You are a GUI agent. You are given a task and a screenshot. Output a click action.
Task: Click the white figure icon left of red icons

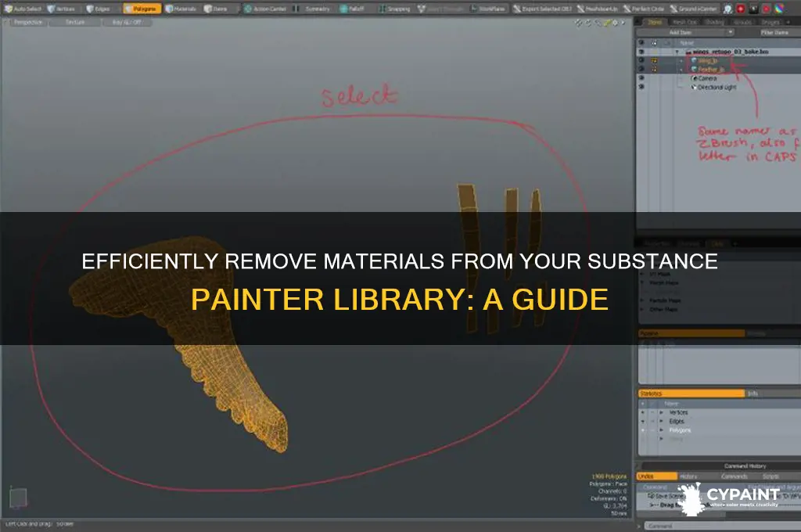pyautogui.click(x=727, y=9)
